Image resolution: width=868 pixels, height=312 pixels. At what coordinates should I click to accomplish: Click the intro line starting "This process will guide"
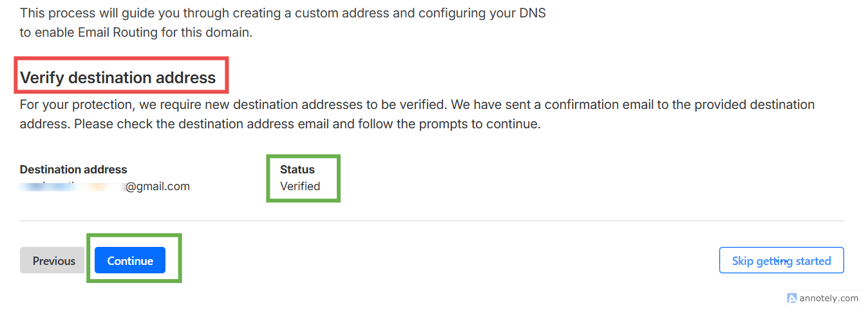(283, 13)
